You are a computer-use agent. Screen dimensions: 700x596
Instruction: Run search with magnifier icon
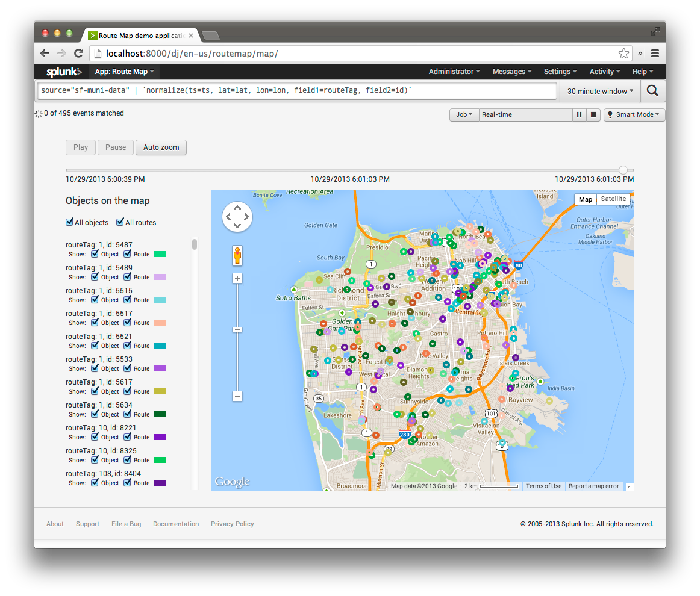(x=652, y=90)
